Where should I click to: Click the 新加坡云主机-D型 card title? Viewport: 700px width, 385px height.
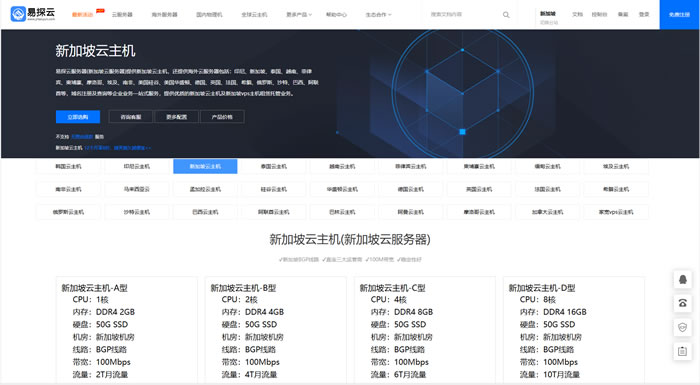[542, 288]
